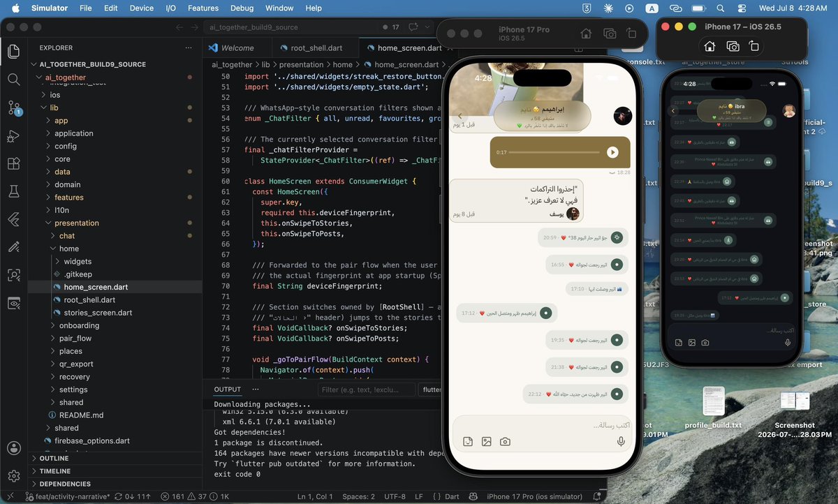838x504 pixels.
Task: Open macOS Spotlight search in the menu bar
Action: coord(721,8)
